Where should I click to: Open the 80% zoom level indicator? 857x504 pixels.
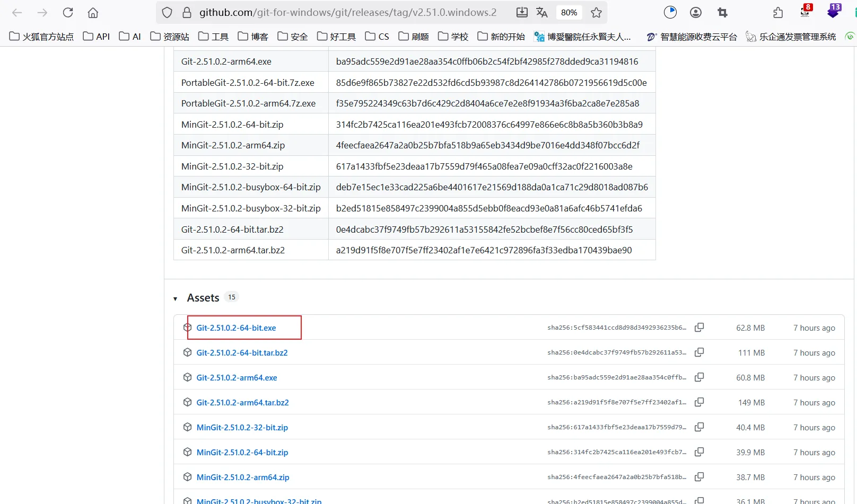click(569, 13)
